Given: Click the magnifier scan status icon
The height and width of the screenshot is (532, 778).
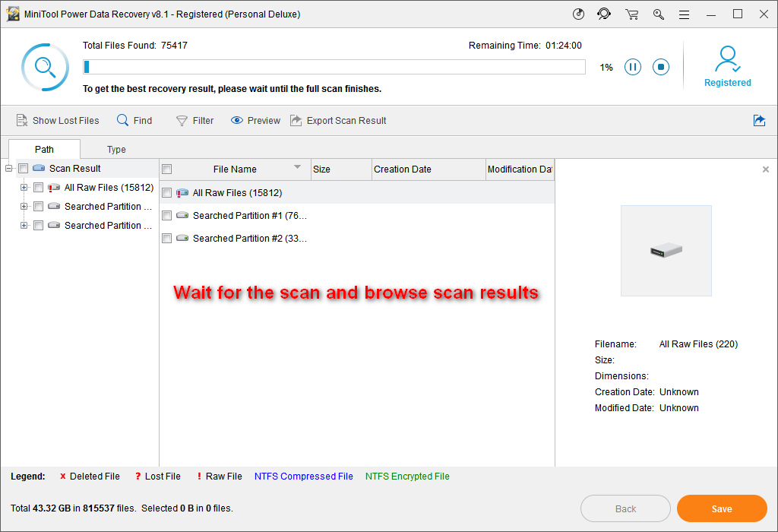Looking at the screenshot, I should click(x=45, y=67).
